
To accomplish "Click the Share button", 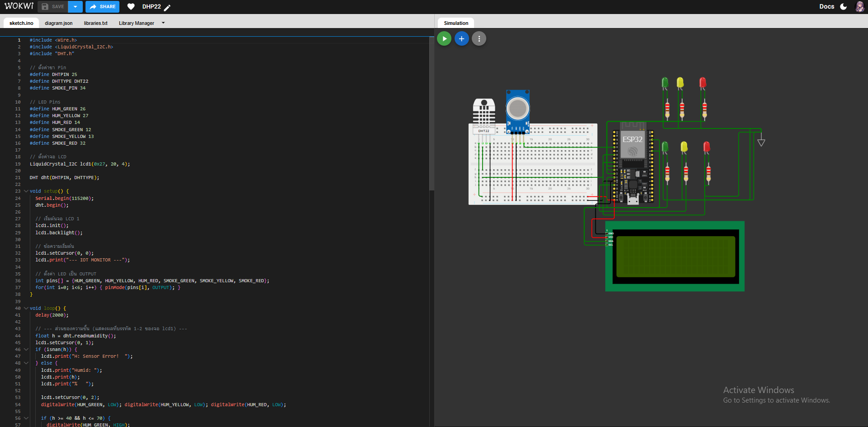I will pyautogui.click(x=103, y=7).
